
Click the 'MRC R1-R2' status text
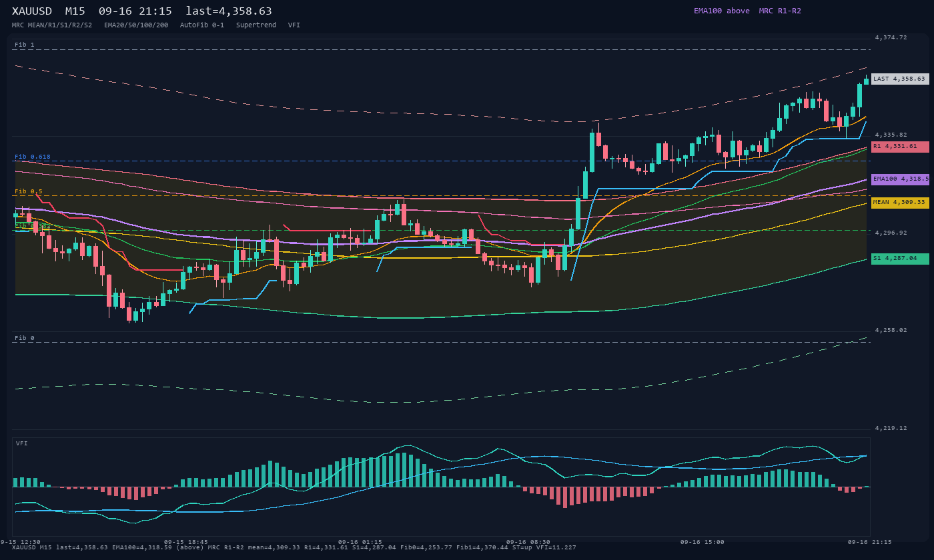pyautogui.click(x=780, y=11)
